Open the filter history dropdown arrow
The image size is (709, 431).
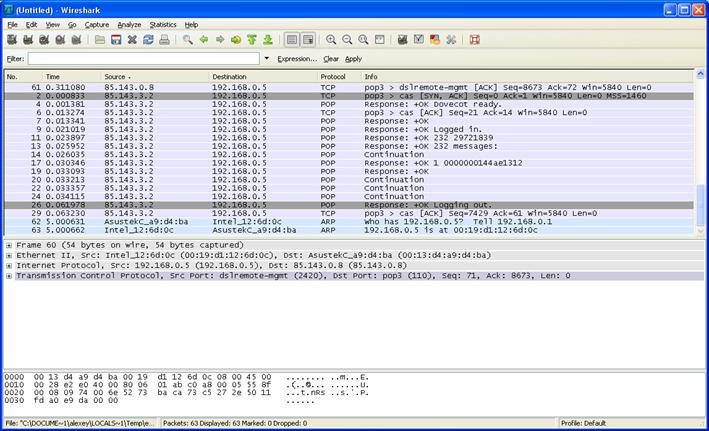267,59
